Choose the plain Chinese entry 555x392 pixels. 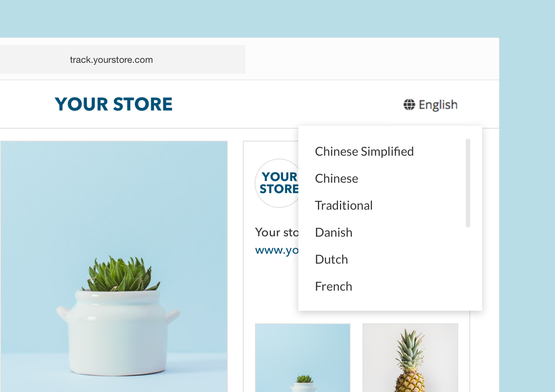336,178
